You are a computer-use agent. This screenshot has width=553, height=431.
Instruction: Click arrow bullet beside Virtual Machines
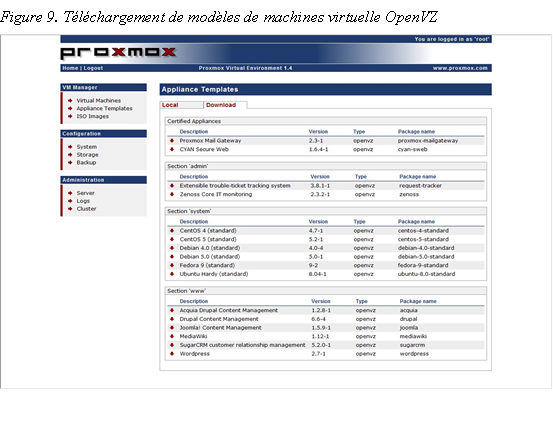(70, 101)
